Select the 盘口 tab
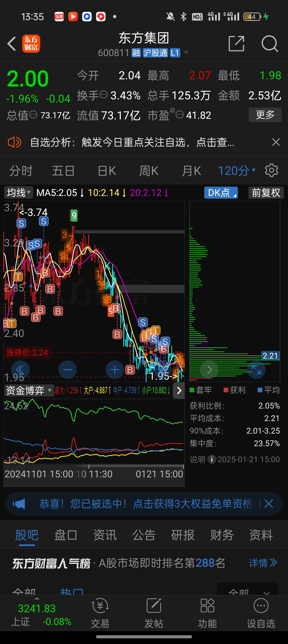288x644 pixels. (x=66, y=535)
